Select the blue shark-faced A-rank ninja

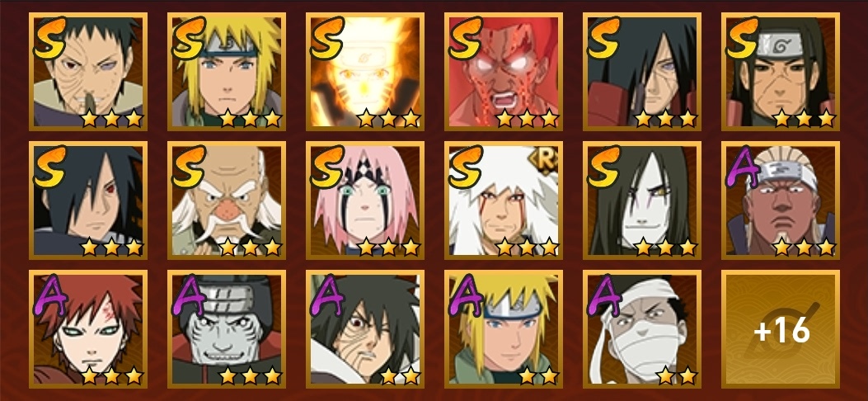227,329
